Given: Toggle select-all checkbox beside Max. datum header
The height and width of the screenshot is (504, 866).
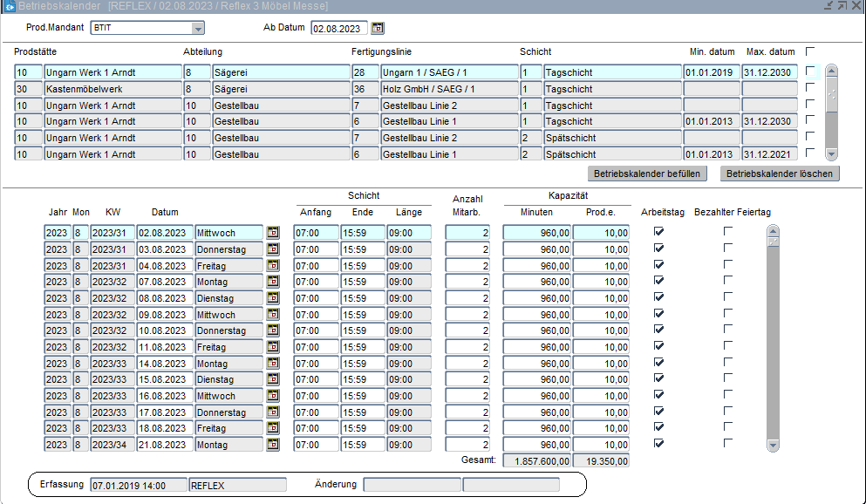Looking at the screenshot, I should coord(810,51).
